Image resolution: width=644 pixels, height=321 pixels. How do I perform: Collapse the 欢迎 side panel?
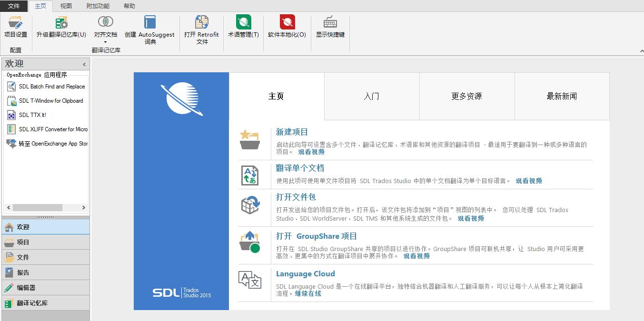(84, 64)
